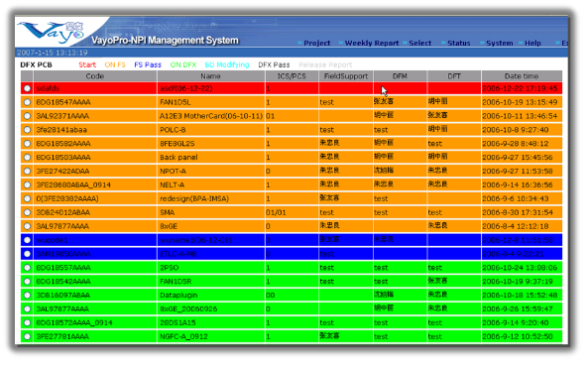Click the Date time column header

point(522,76)
